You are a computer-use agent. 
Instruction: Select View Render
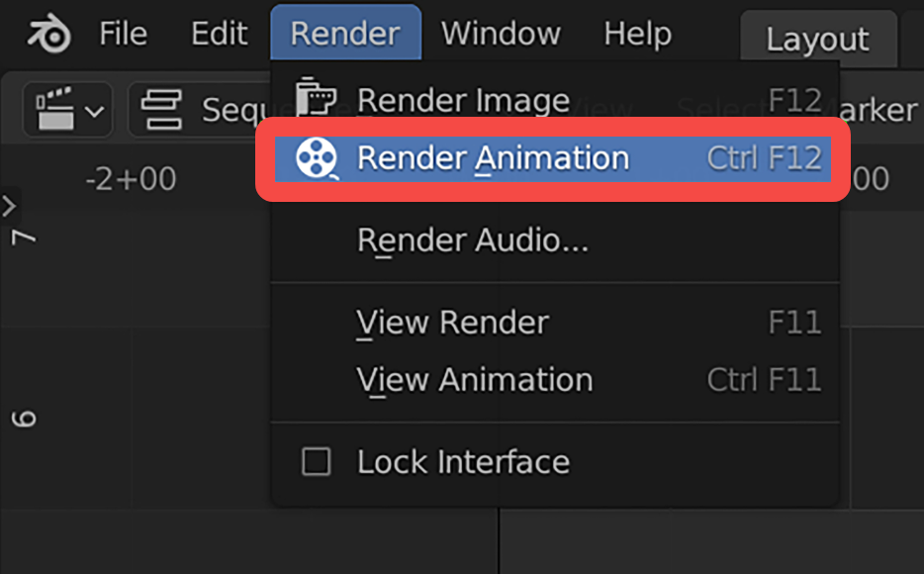point(451,323)
